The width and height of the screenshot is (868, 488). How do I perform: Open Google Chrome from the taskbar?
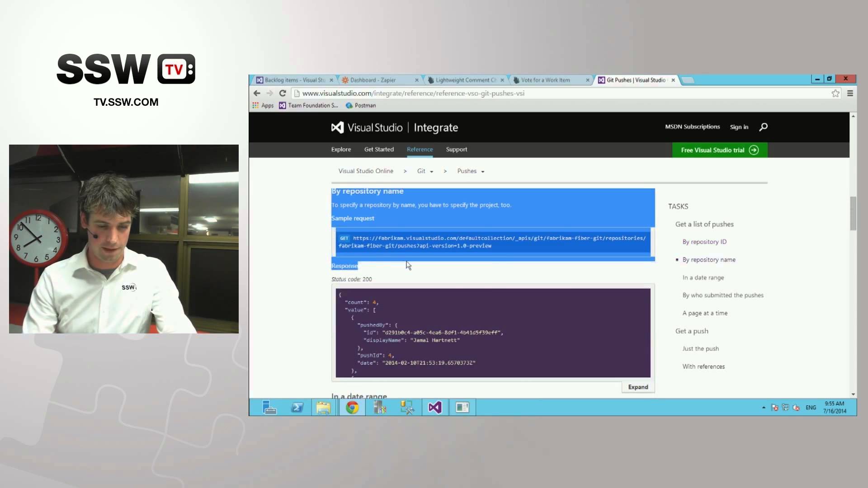(x=352, y=407)
